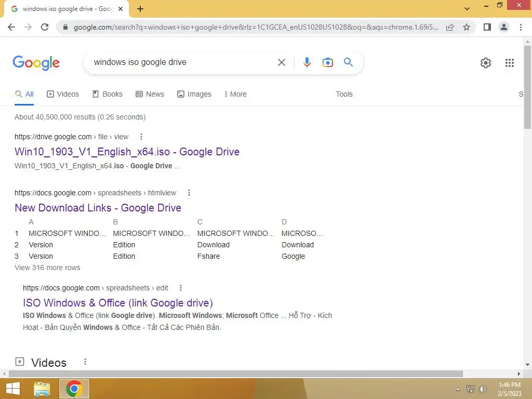
Task: Open Win10_1903_V1_English_x64.iso result link
Action: [127, 152]
